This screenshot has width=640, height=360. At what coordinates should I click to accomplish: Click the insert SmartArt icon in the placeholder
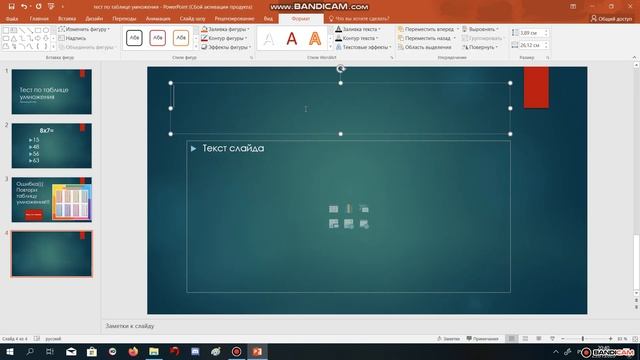pyautogui.click(x=364, y=209)
